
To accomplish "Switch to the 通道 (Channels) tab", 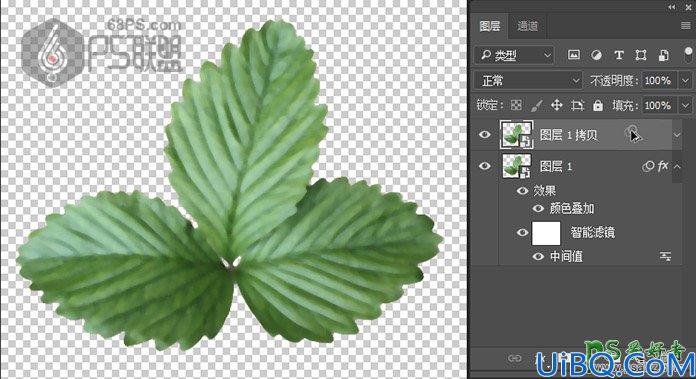I will [527, 26].
